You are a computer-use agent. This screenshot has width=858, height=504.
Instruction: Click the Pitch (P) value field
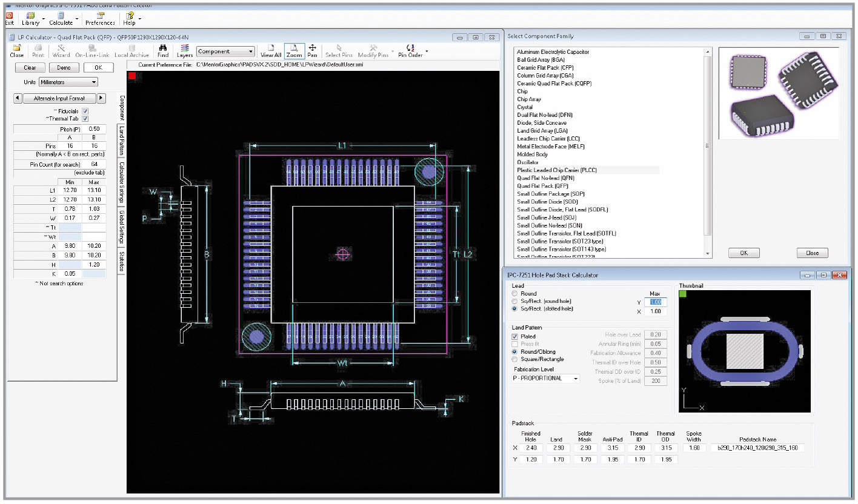pos(94,129)
